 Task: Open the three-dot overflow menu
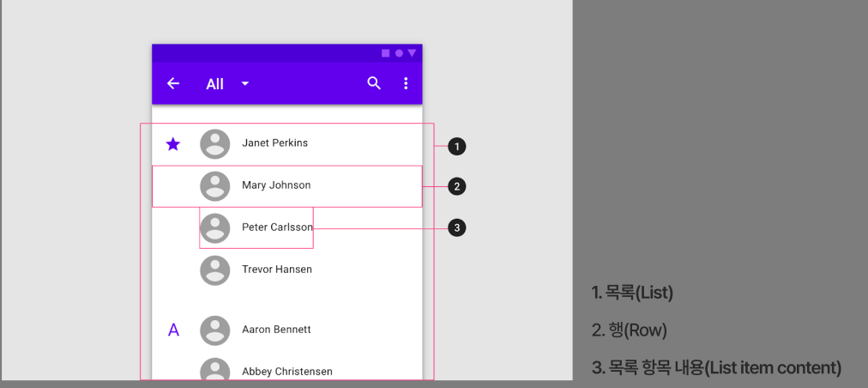point(406,83)
